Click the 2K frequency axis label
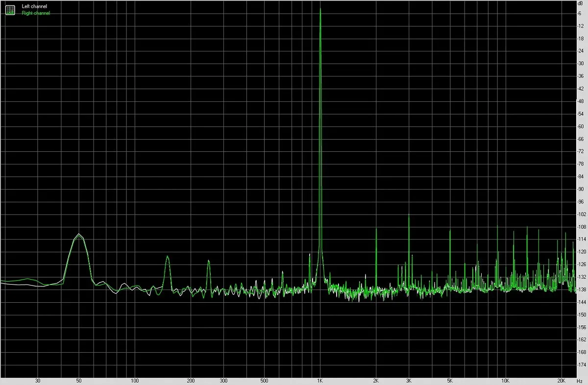The image size is (588, 385). tap(376, 381)
